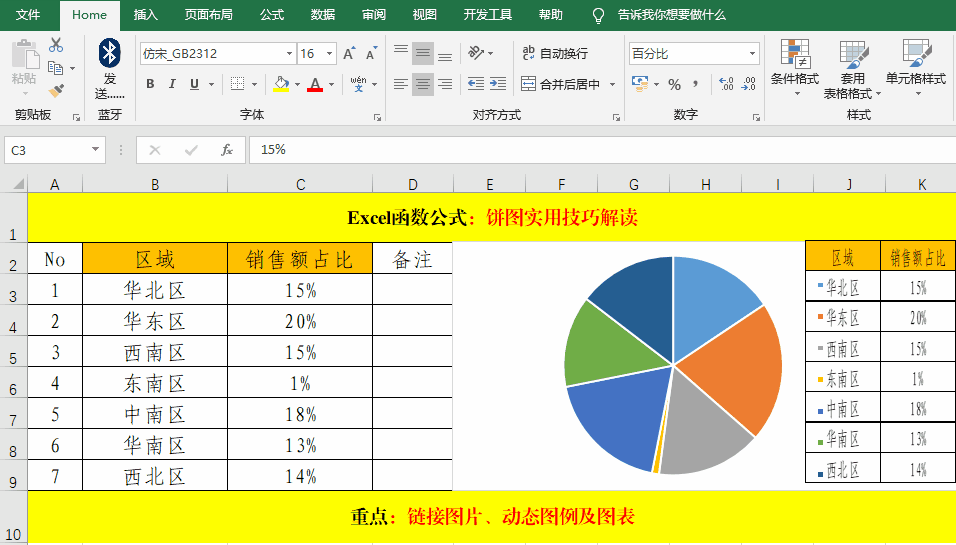Open the 套用表格格式 dropdown

point(852,68)
